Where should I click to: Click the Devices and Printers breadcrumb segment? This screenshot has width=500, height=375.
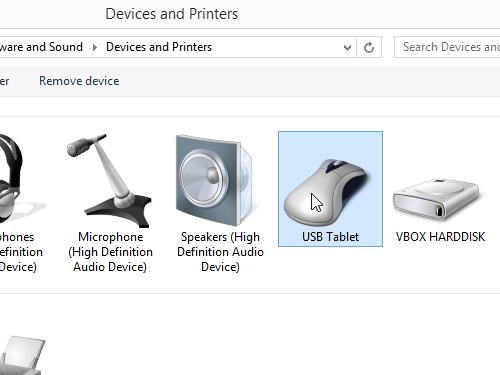pyautogui.click(x=159, y=47)
